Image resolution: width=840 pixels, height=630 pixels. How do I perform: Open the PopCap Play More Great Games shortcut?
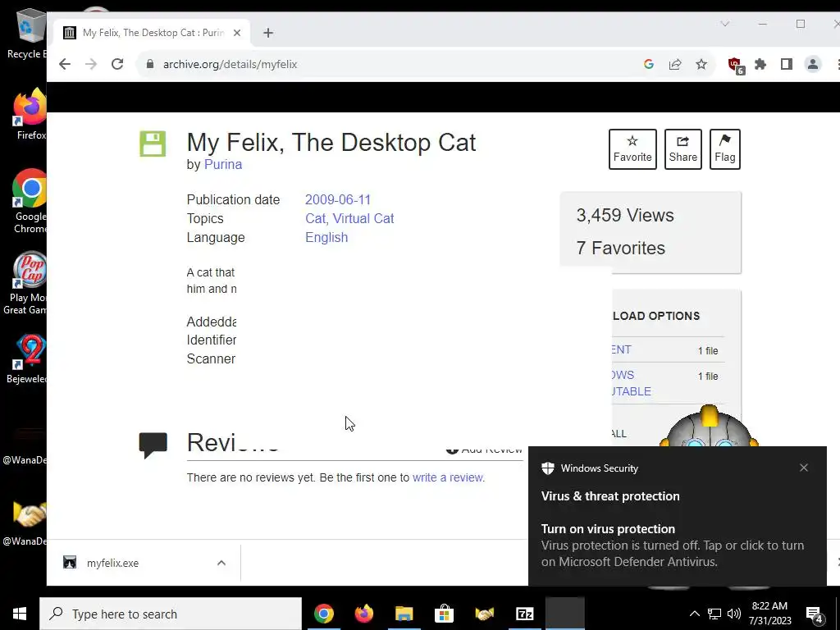pos(27,283)
